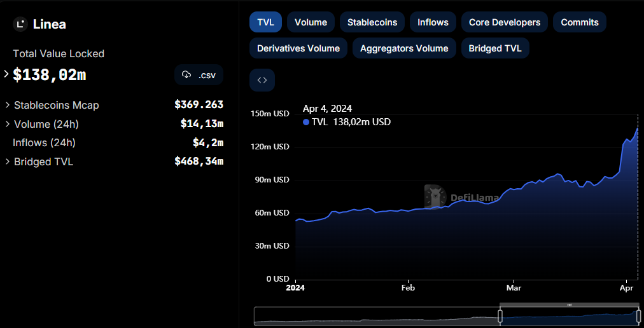Click the Apr 4, 2024 tooltip date
The width and height of the screenshot is (644, 328).
point(327,109)
